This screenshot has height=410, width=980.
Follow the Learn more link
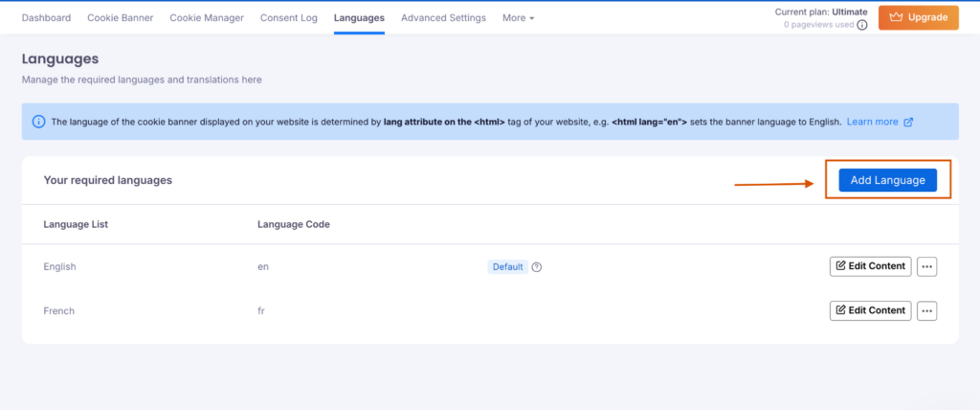(872, 122)
